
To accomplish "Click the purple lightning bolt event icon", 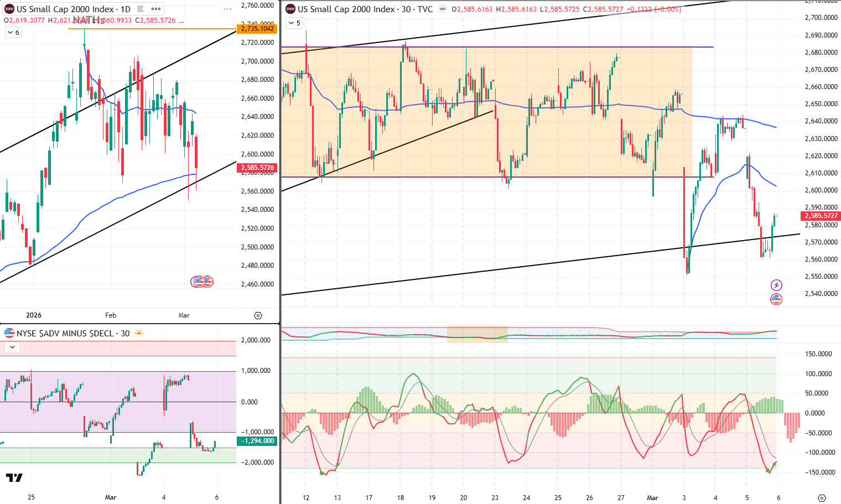I will (776, 285).
